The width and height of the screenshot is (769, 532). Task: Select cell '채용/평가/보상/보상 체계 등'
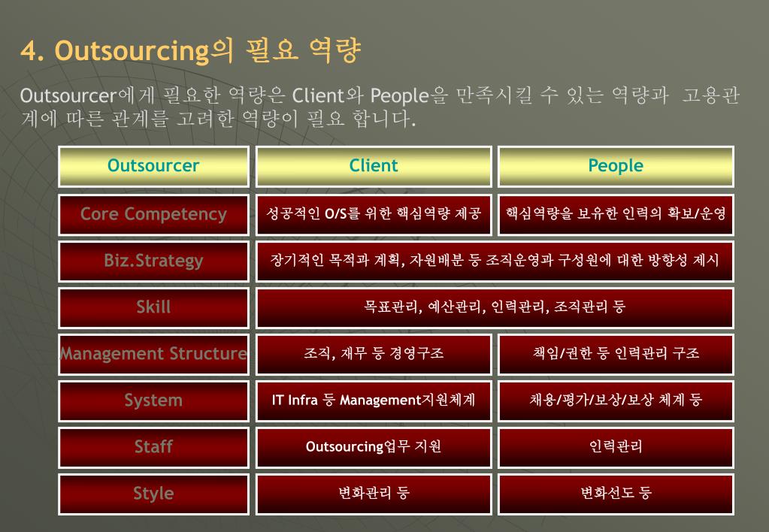tap(616, 401)
